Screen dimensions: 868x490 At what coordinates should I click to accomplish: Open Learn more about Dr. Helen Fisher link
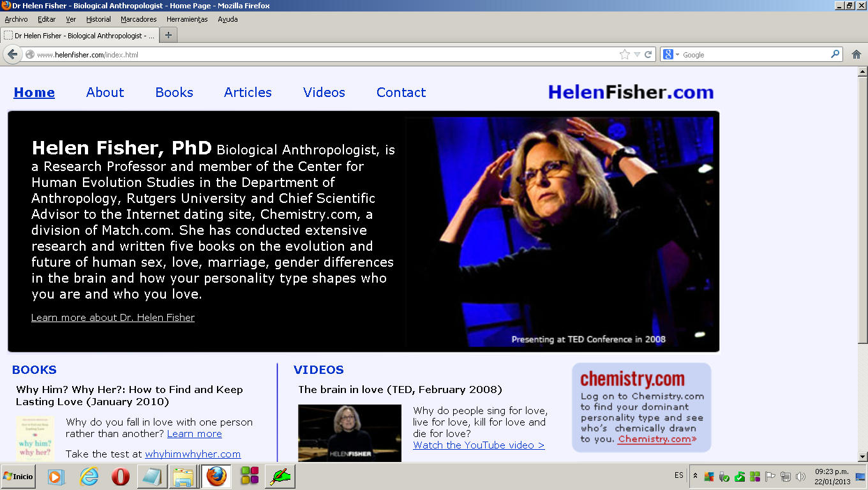[x=113, y=318]
